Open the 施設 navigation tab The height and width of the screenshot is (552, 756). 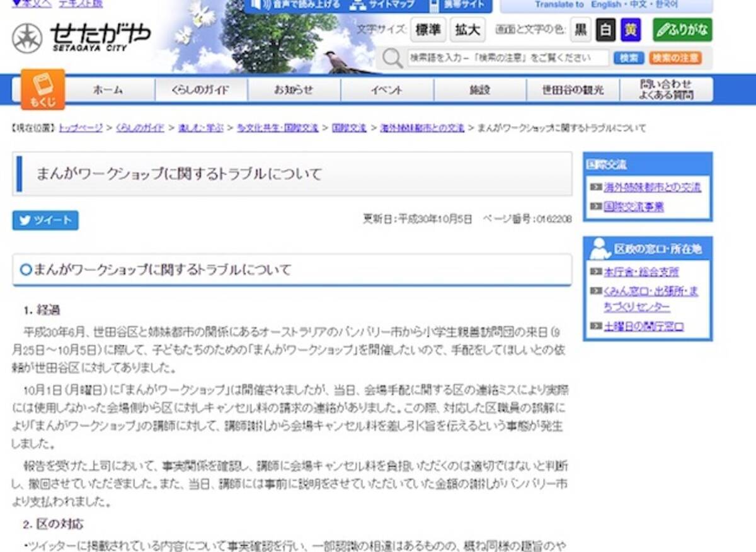(479, 89)
